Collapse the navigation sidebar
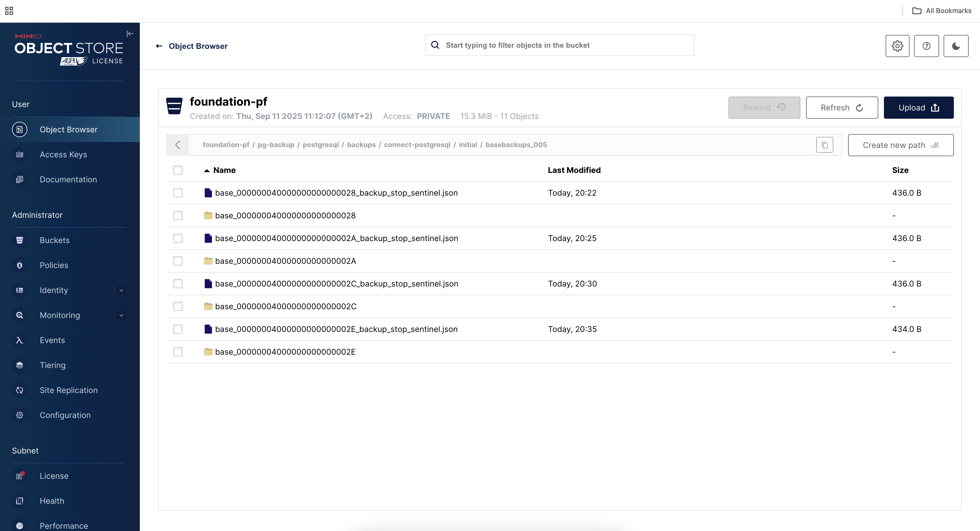Screen dimensions: 980x531 point(130,34)
